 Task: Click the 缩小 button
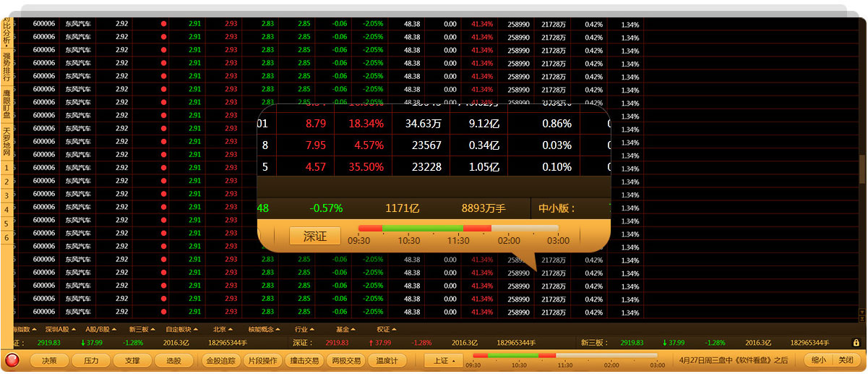pyautogui.click(x=818, y=360)
